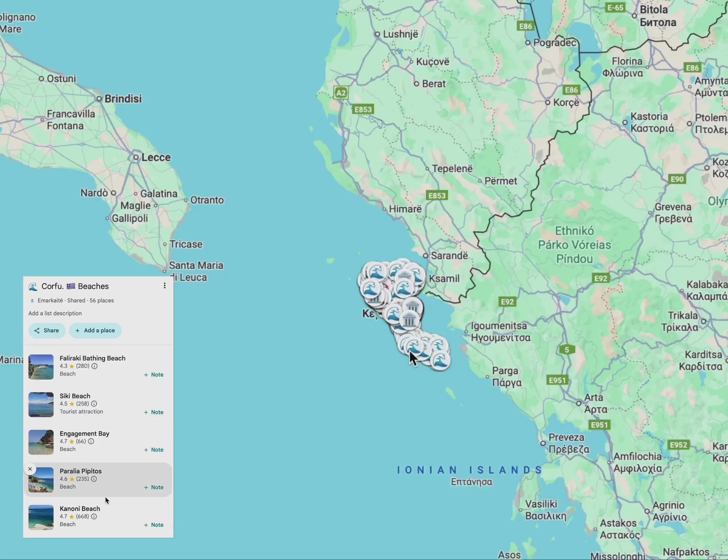The height and width of the screenshot is (560, 728).
Task: Click the Add a list description field
Action: [55, 313]
